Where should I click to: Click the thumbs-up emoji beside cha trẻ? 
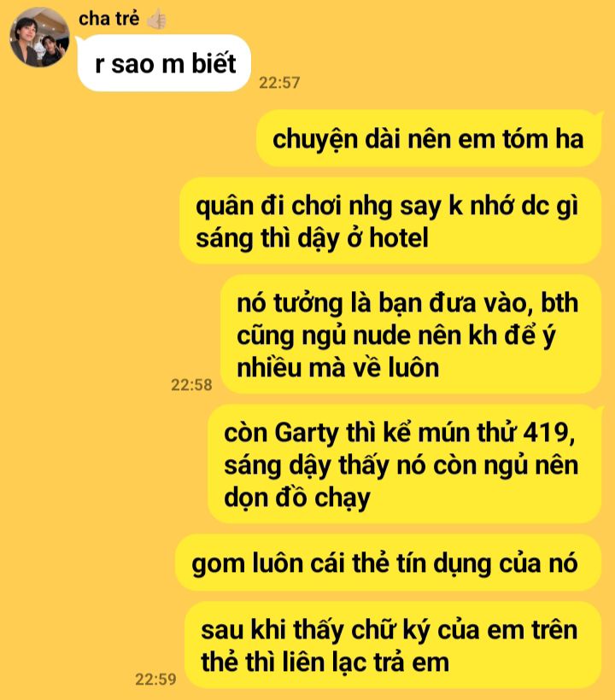(x=157, y=19)
